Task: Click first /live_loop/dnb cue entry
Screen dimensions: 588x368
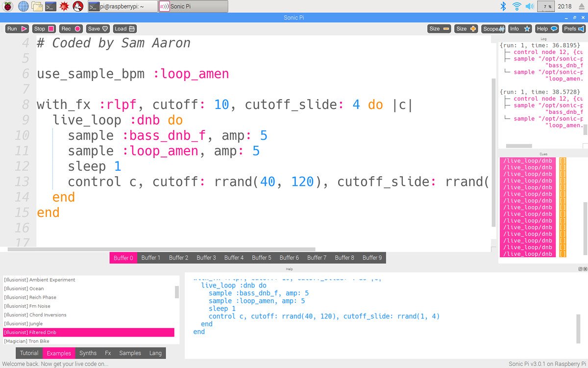Action: (528, 160)
